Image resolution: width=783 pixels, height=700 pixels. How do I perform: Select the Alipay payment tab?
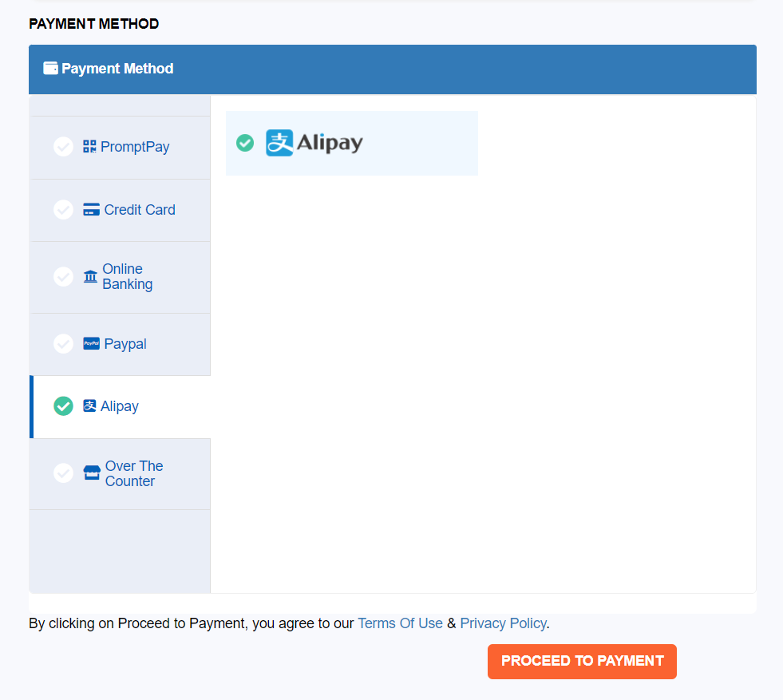121,407
